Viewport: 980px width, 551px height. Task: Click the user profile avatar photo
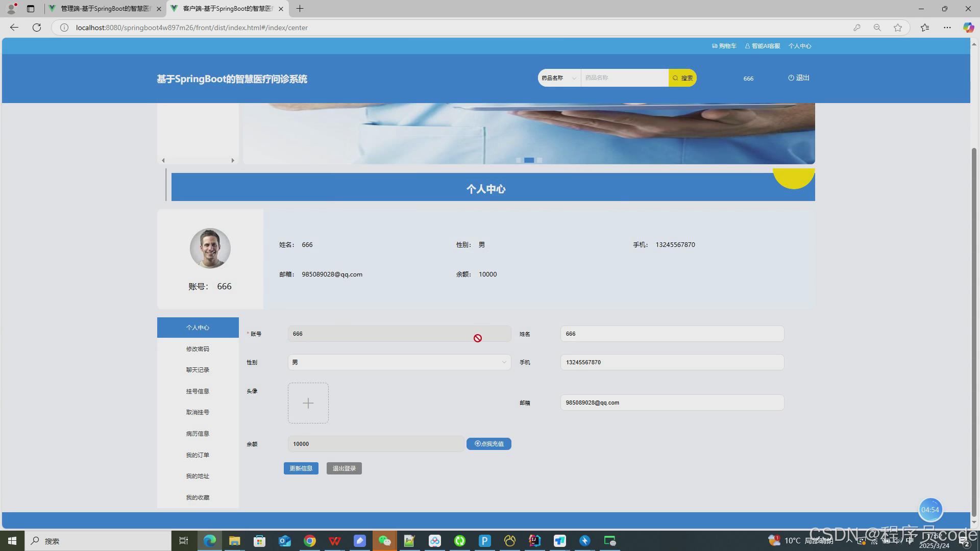coord(210,248)
